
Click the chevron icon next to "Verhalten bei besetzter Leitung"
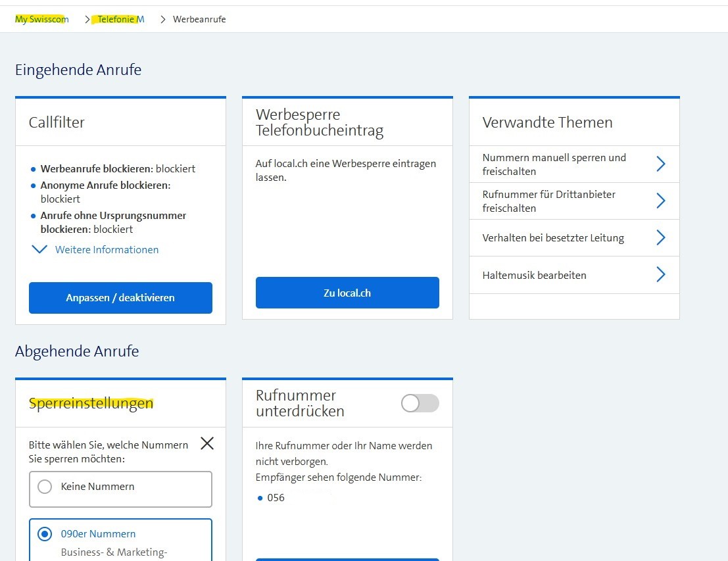tap(661, 237)
